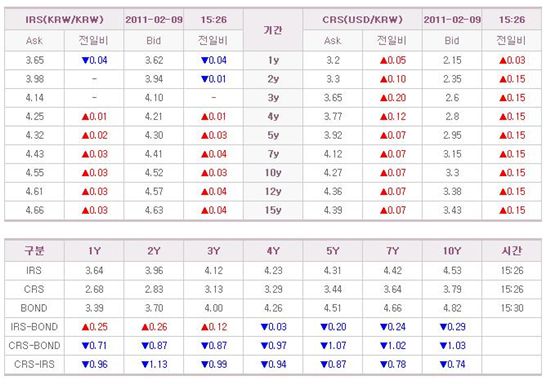Click the IRS(KRW/KRW) table header
The width and height of the screenshot is (550, 384).
click(64, 19)
